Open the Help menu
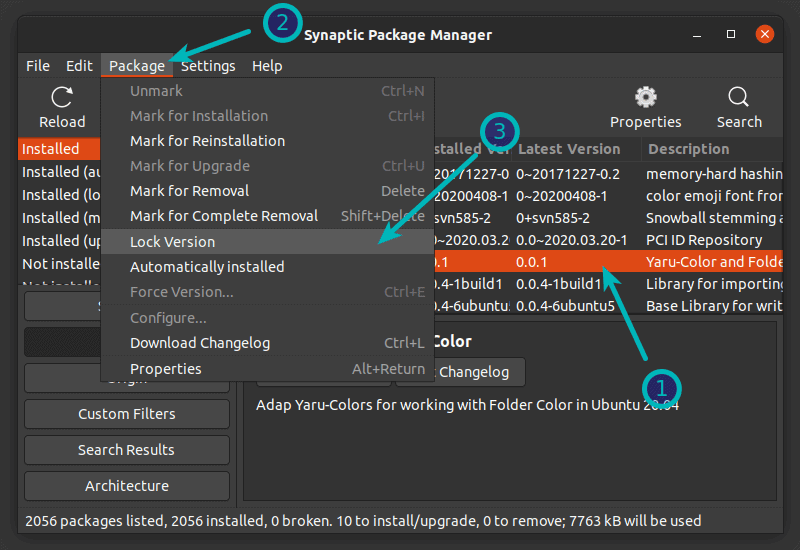Image resolution: width=800 pixels, height=550 pixels. pos(267,66)
